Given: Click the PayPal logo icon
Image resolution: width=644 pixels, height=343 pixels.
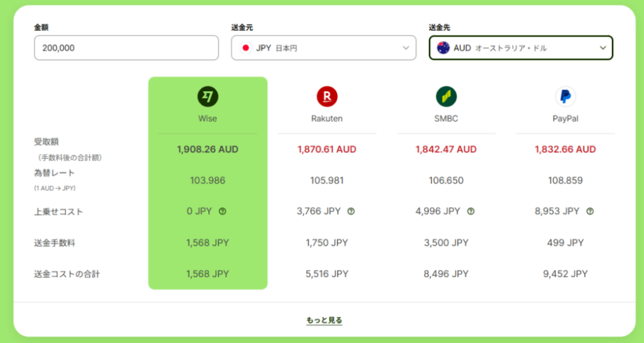Looking at the screenshot, I should (x=565, y=96).
